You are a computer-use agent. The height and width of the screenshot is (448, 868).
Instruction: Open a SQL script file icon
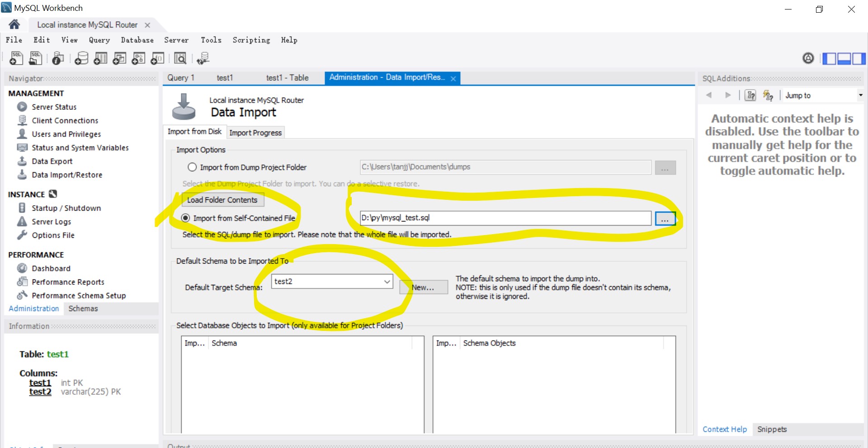click(35, 58)
